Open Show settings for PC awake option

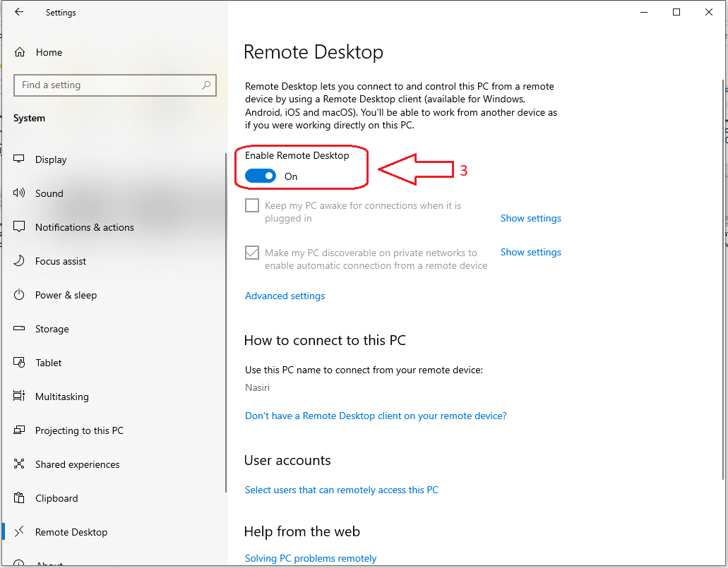[530, 218]
